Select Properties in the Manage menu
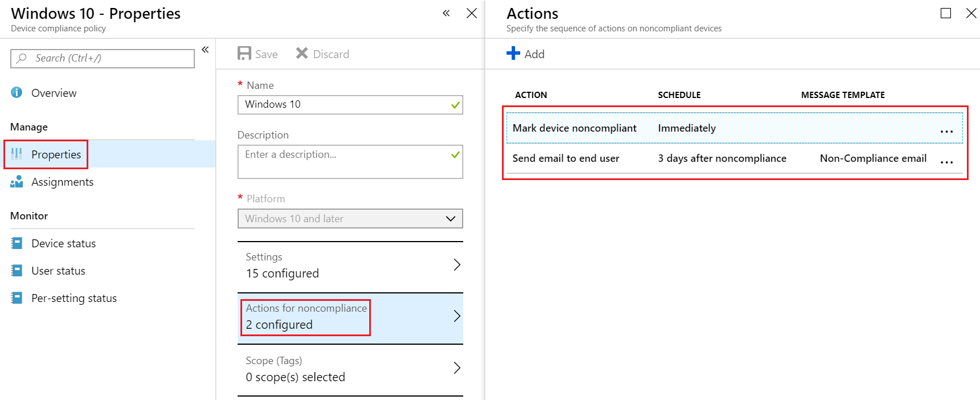Screen dimensions: 980x400 tap(56, 154)
